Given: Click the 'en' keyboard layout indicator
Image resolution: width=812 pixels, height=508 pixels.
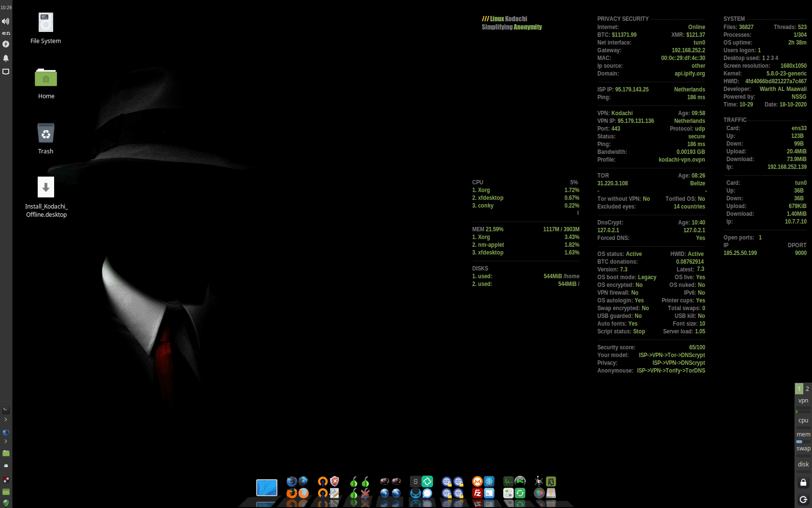Looking at the screenshot, I should [6, 33].
